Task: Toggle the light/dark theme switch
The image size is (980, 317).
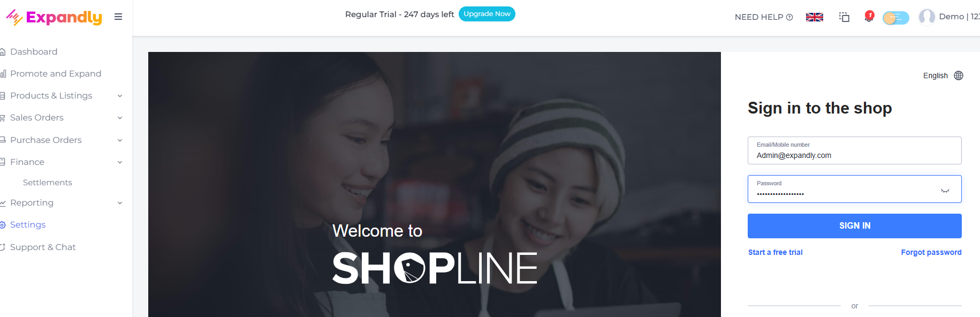Action: (895, 18)
